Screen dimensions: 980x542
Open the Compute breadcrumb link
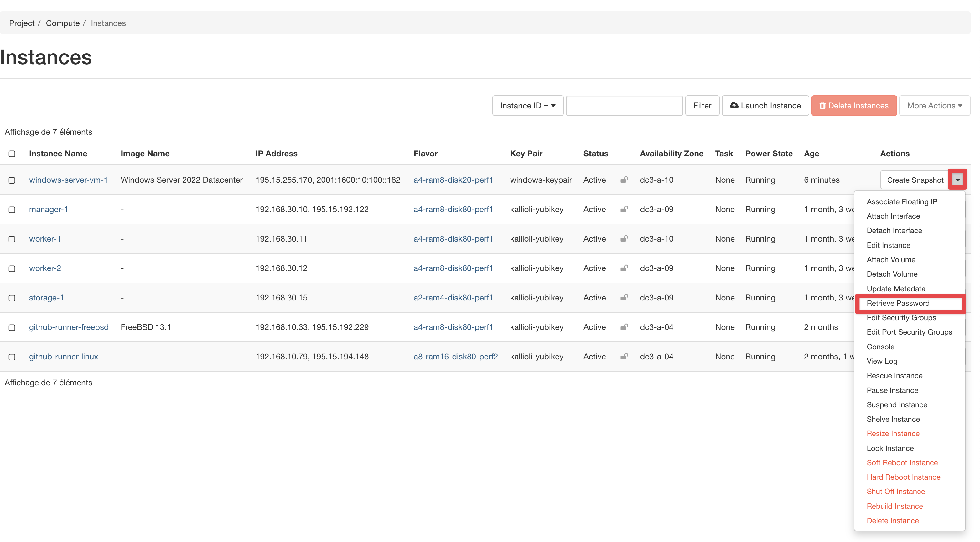pyautogui.click(x=63, y=23)
